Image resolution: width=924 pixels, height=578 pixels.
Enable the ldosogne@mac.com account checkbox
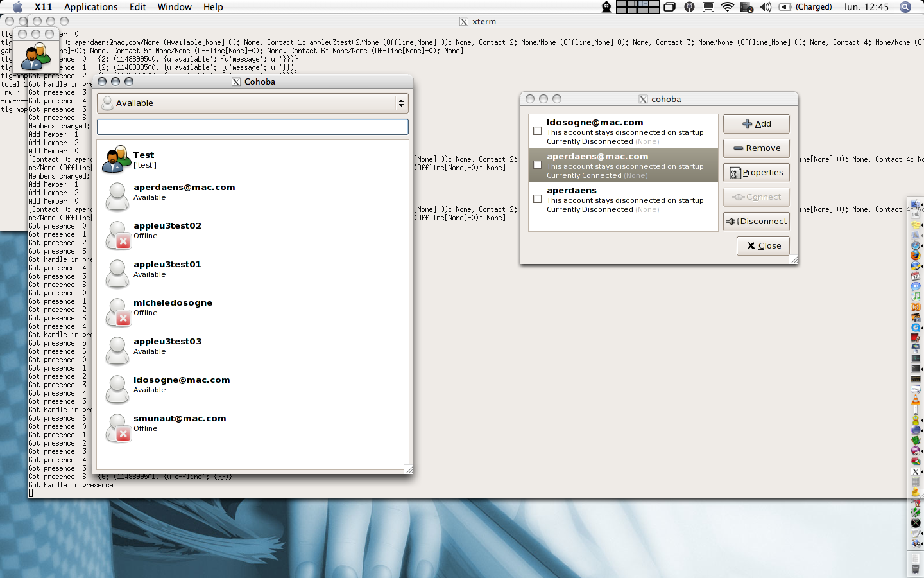click(538, 131)
